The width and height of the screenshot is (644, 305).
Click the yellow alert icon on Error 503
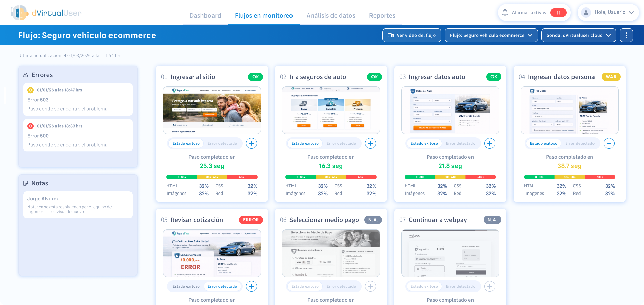(31, 90)
